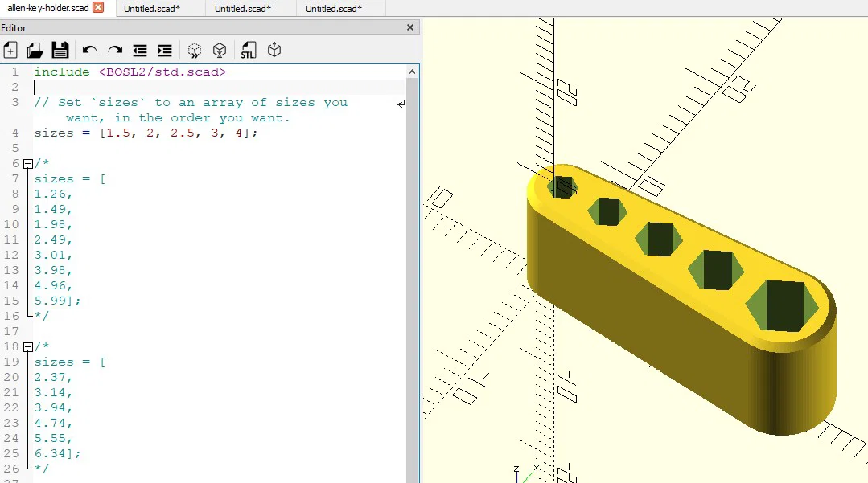Screen dimensions: 868x483
Task: Collapse the comment block starting at line 18
Action: [x=27, y=347]
